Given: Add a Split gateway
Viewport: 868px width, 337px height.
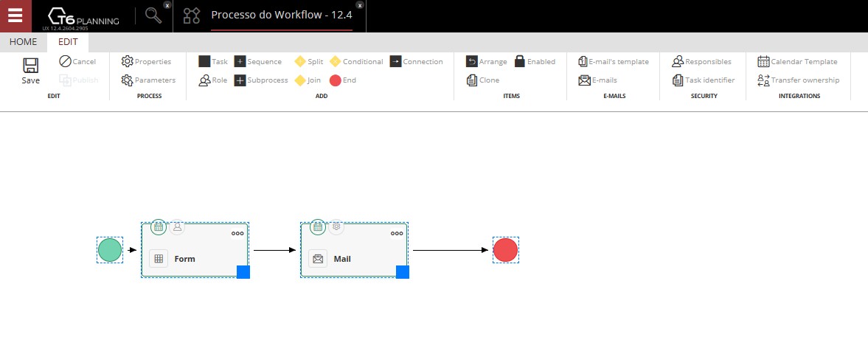Looking at the screenshot, I should coord(309,61).
